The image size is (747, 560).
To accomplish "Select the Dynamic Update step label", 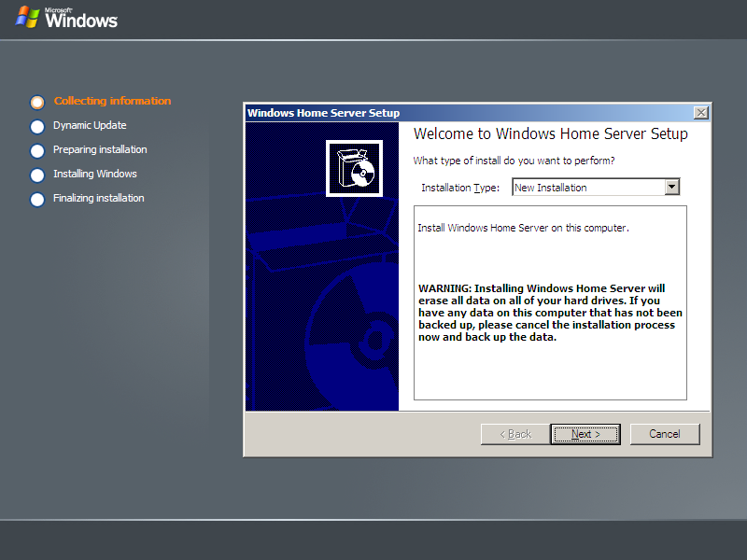I will point(90,125).
